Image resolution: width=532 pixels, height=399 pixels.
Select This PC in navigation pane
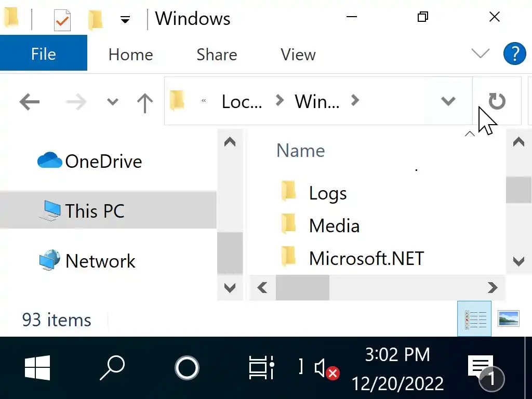(95, 211)
